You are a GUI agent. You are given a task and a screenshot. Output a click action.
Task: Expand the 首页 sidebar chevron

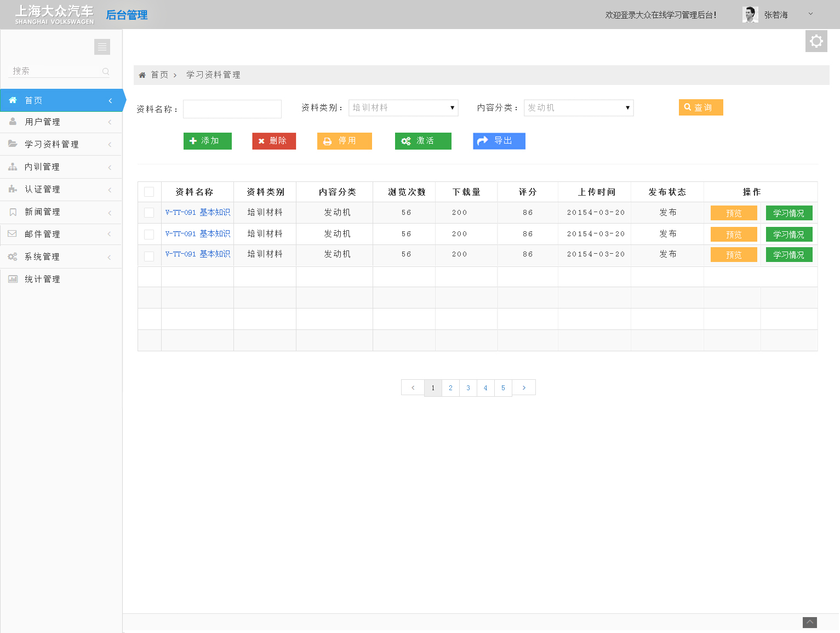[110, 101]
